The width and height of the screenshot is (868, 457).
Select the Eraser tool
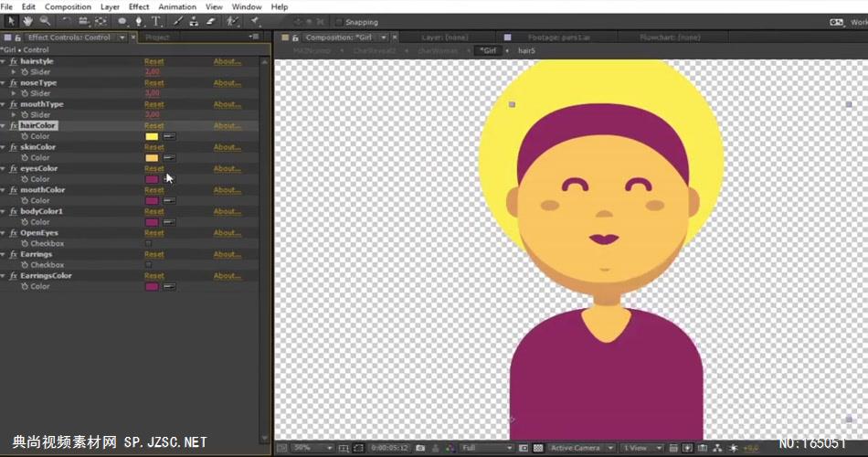tap(211, 21)
